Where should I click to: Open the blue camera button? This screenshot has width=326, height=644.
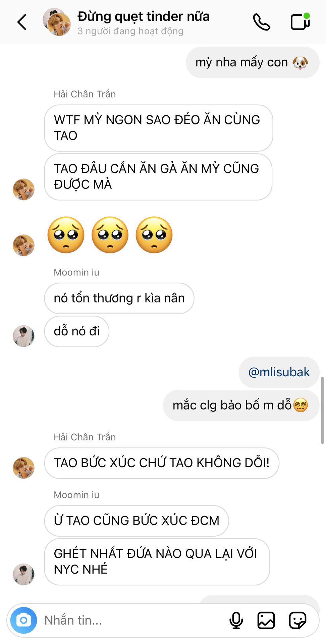(x=23, y=620)
